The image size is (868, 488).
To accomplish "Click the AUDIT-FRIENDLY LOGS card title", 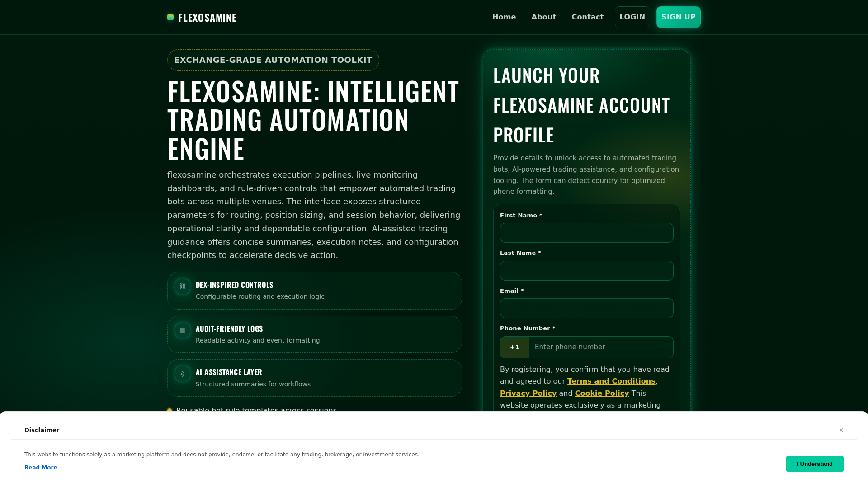I will 229,329.
